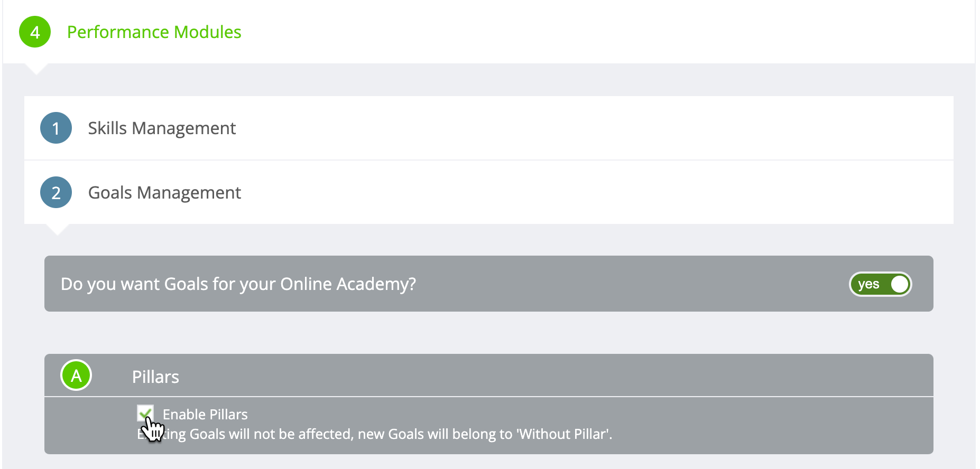Click the 'yes' label inside the switch
980x469 pixels.
[868, 284]
